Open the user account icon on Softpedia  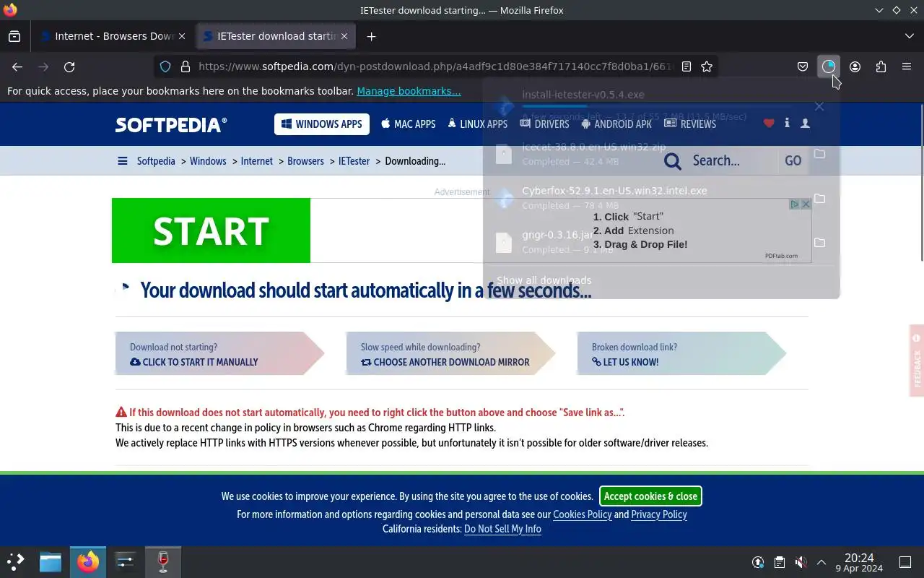click(x=805, y=124)
